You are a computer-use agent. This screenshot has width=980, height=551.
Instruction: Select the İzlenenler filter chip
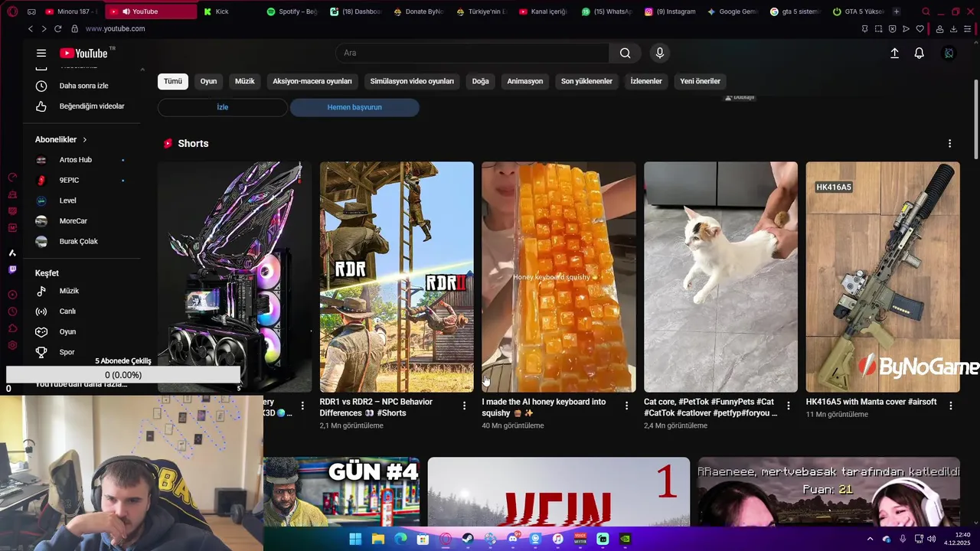(x=646, y=81)
